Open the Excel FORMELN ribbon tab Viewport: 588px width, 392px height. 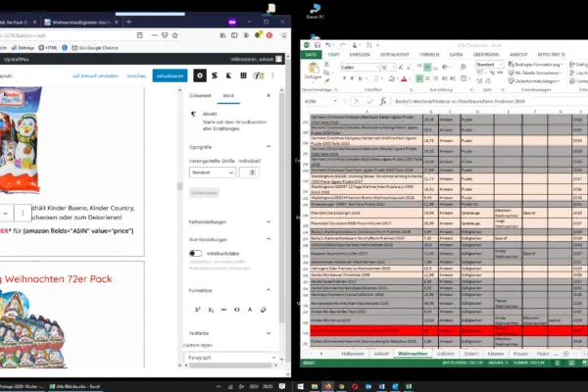[429, 55]
